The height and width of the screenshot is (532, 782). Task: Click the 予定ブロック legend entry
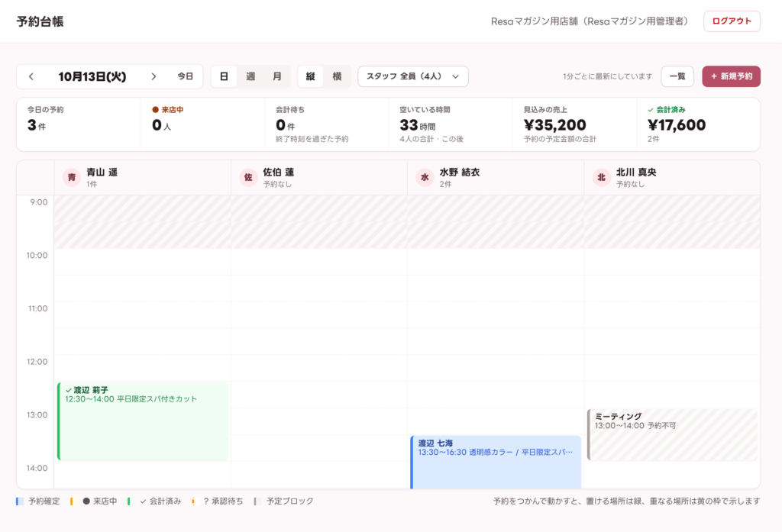284,501
